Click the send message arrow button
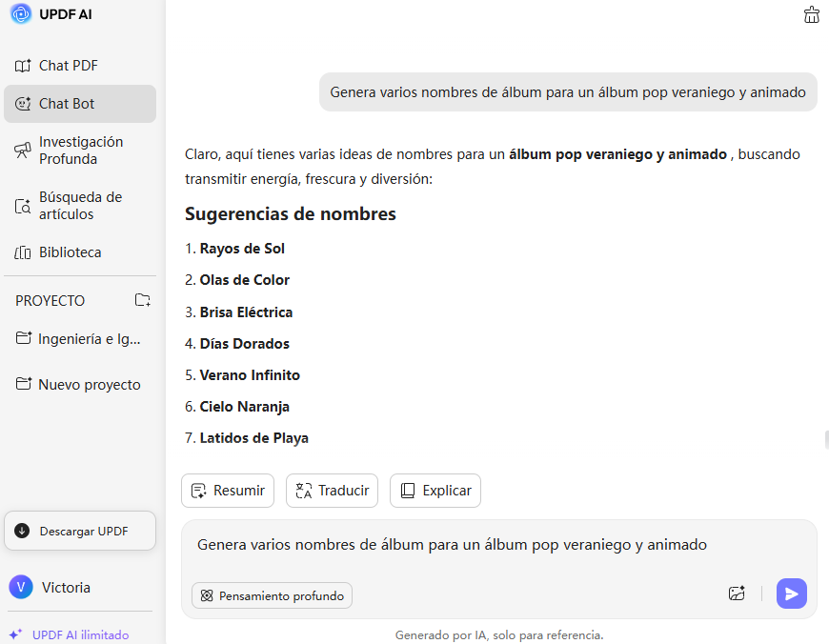 [x=791, y=594]
